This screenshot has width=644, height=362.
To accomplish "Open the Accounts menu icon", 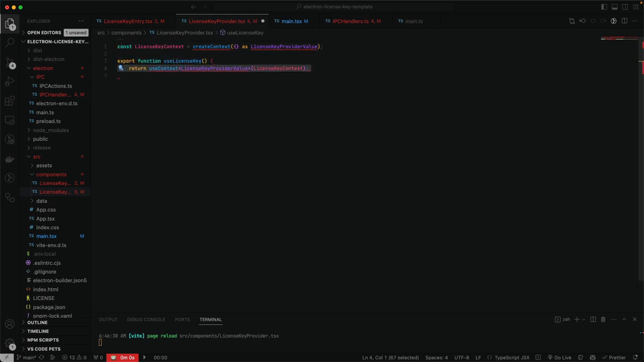I will point(10,324).
